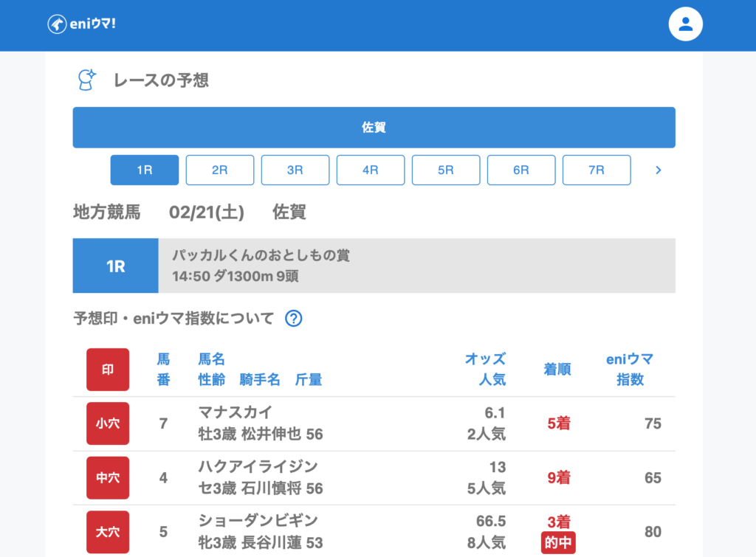The height and width of the screenshot is (557, 756).
Task: Open the user account profile icon
Action: (685, 24)
